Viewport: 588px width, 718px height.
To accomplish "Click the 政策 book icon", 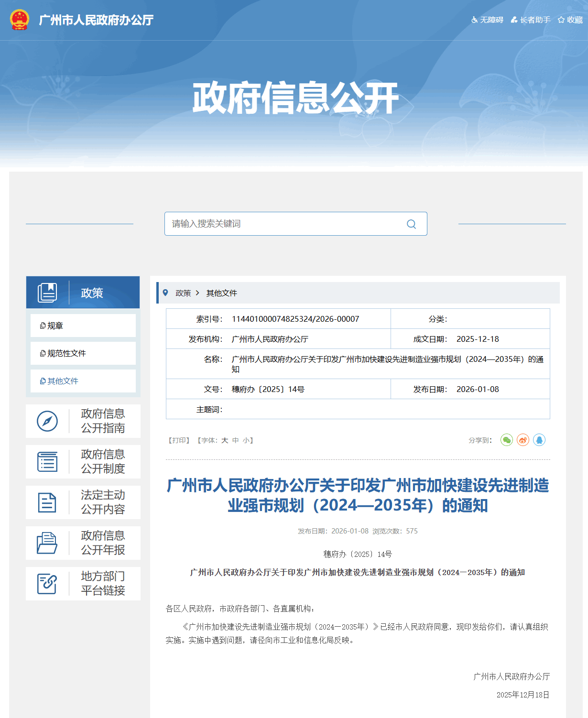I will [47, 293].
